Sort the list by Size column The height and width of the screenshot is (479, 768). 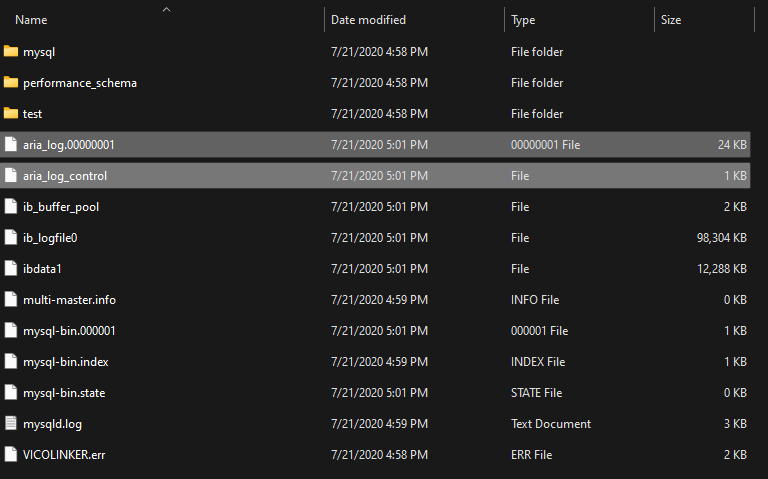[x=671, y=20]
